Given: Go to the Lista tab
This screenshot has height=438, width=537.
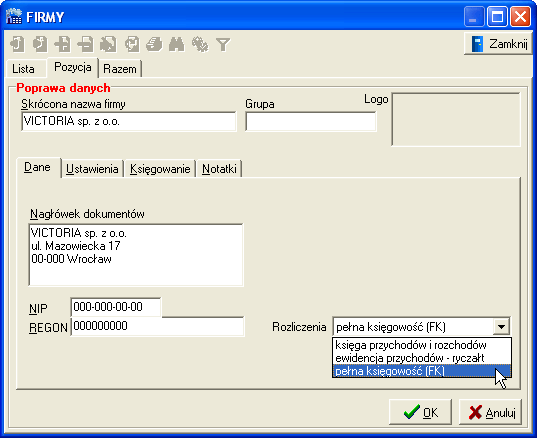Looking at the screenshot, I should pos(23,69).
